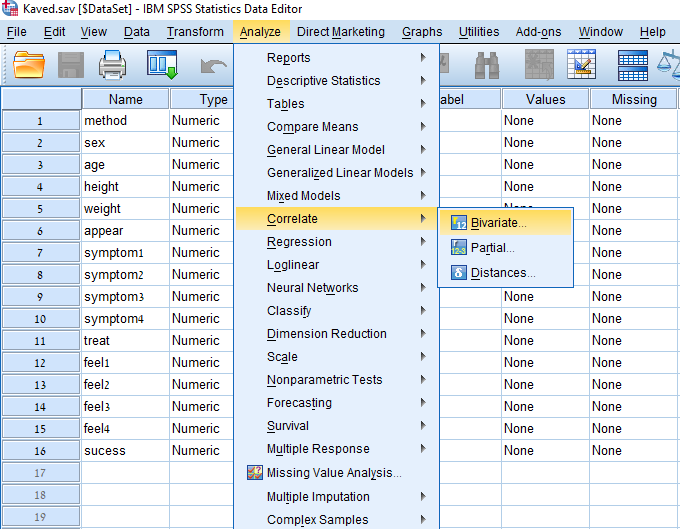Viewport: 680px width, 529px height.
Task: Select Distances in the Correlate submenu
Action: tap(503, 273)
